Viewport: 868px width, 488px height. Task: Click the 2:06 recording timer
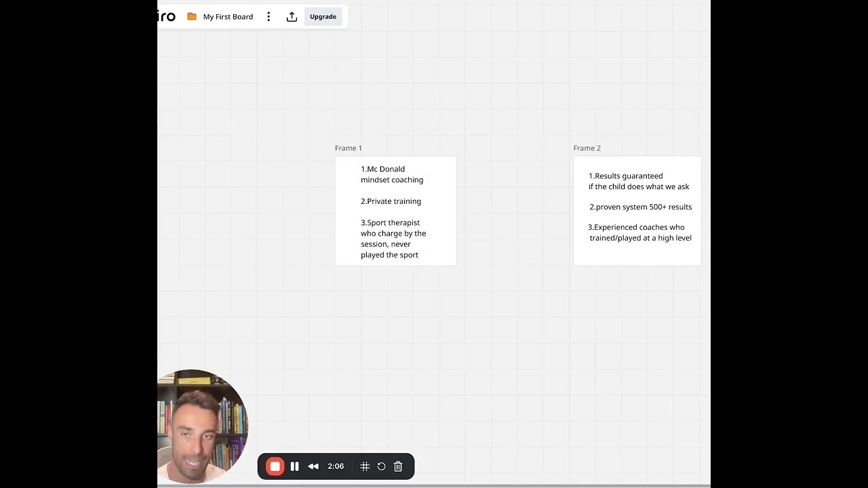point(336,466)
